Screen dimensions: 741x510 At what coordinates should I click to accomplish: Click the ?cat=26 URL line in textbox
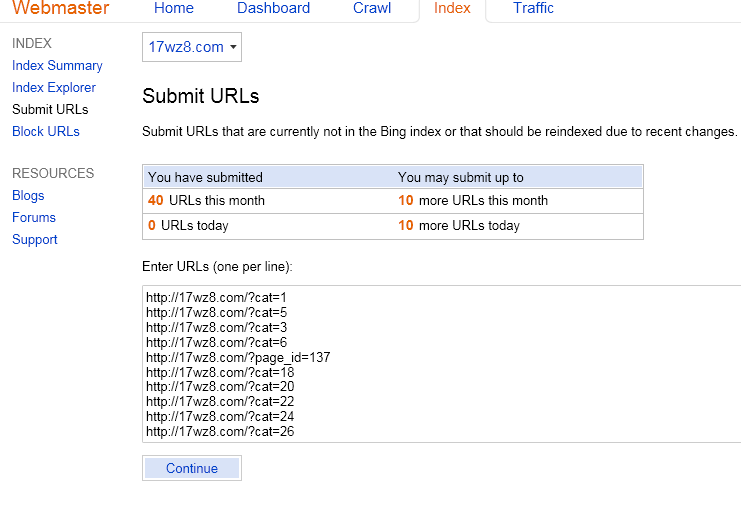click(220, 432)
